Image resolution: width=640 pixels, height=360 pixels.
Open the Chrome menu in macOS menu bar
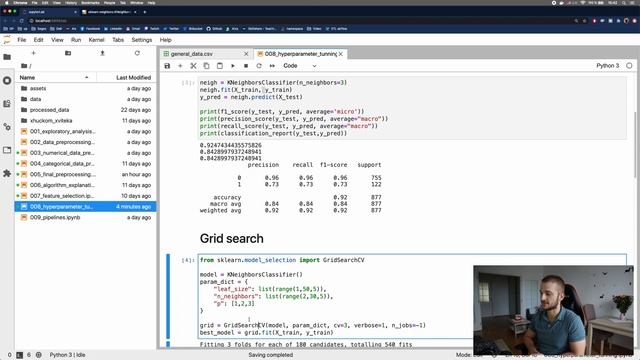point(20,2)
